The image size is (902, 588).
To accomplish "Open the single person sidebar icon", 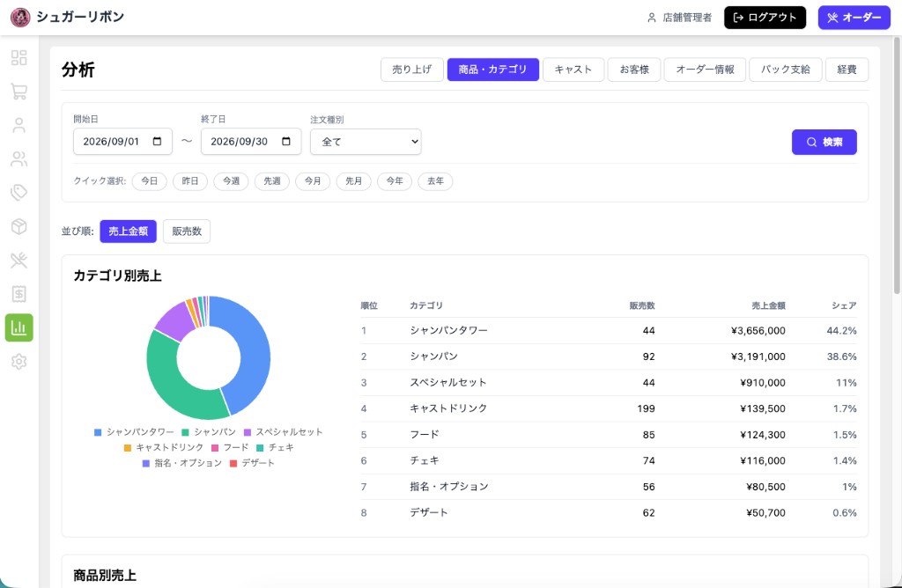I will click(19, 125).
